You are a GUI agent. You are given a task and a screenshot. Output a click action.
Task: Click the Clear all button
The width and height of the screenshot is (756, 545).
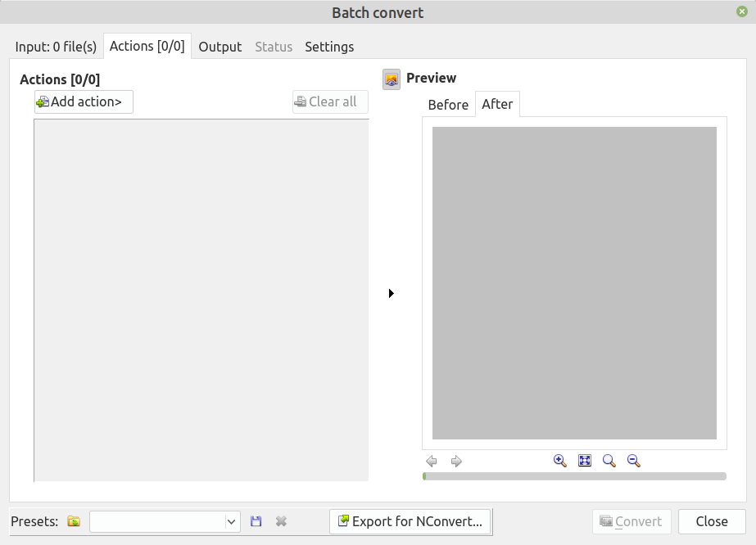pyautogui.click(x=330, y=101)
